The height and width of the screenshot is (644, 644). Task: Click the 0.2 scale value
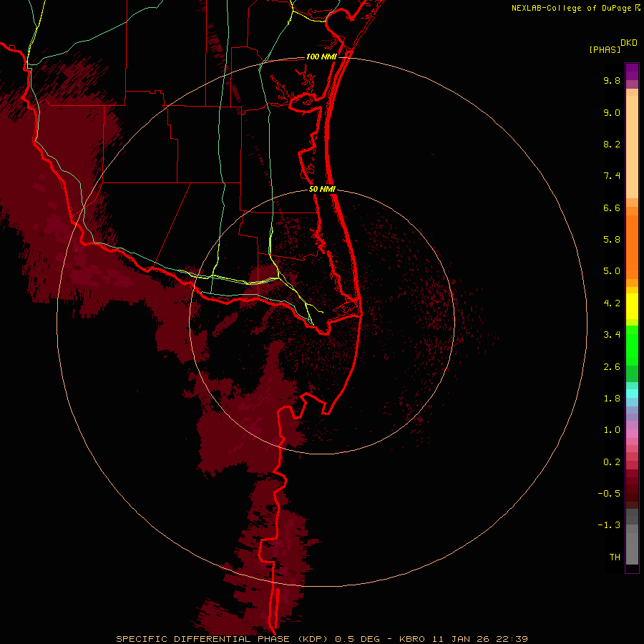coord(612,462)
